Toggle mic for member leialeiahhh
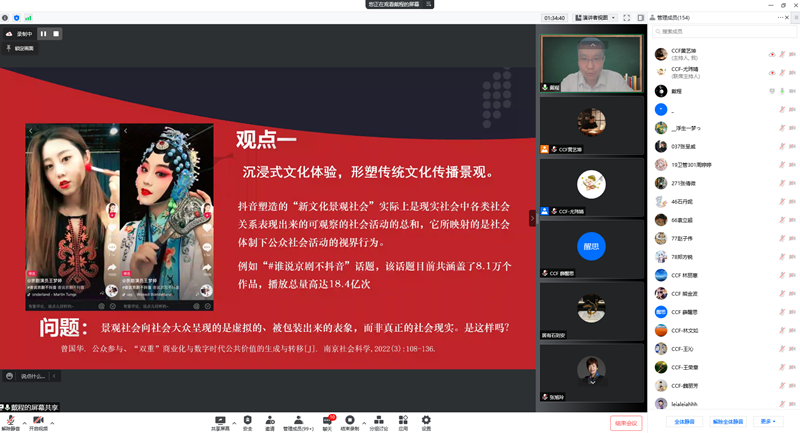 (782, 404)
